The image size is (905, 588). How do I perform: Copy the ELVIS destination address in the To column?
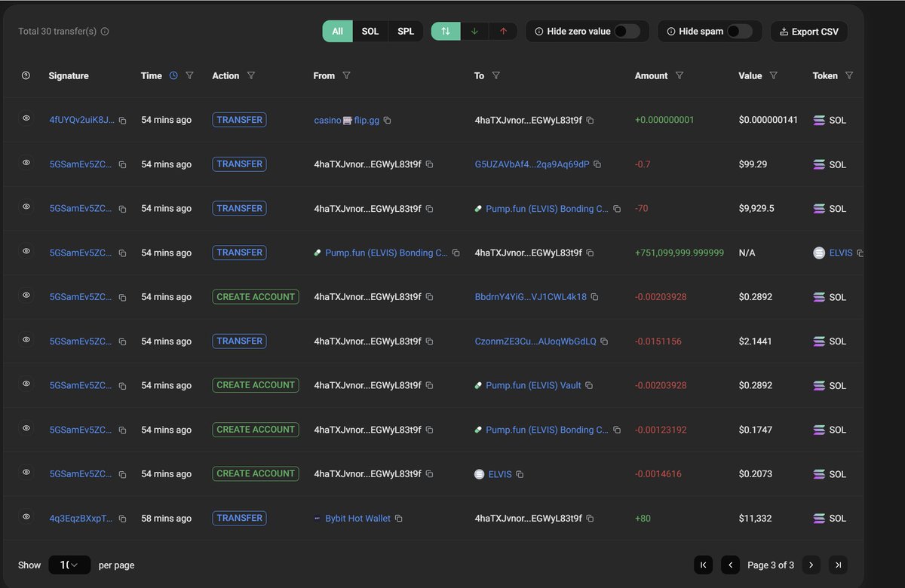[520, 474]
